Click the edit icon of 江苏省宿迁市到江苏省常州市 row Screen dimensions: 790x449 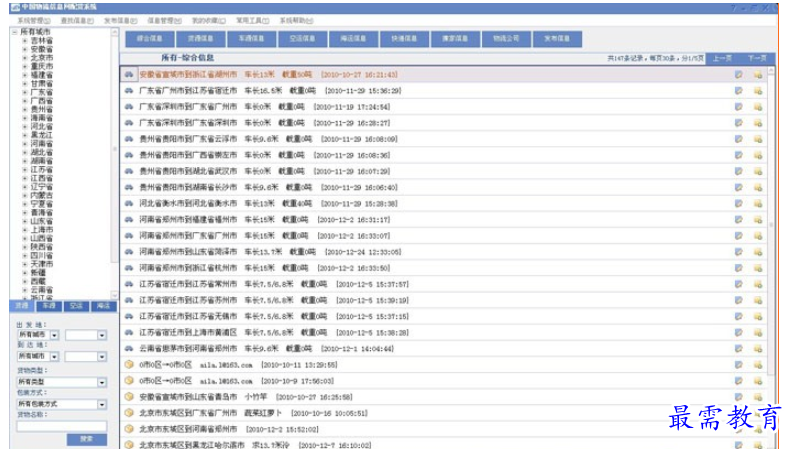tap(739, 284)
